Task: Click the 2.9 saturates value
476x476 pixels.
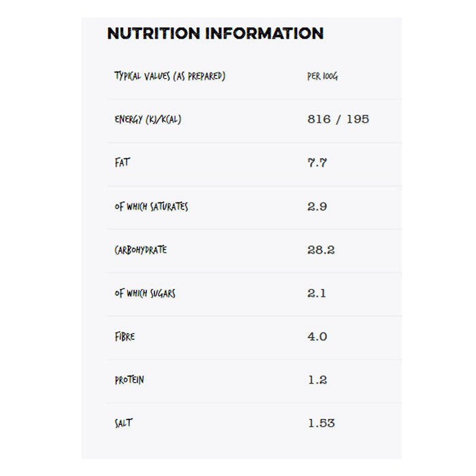Action: [317, 206]
